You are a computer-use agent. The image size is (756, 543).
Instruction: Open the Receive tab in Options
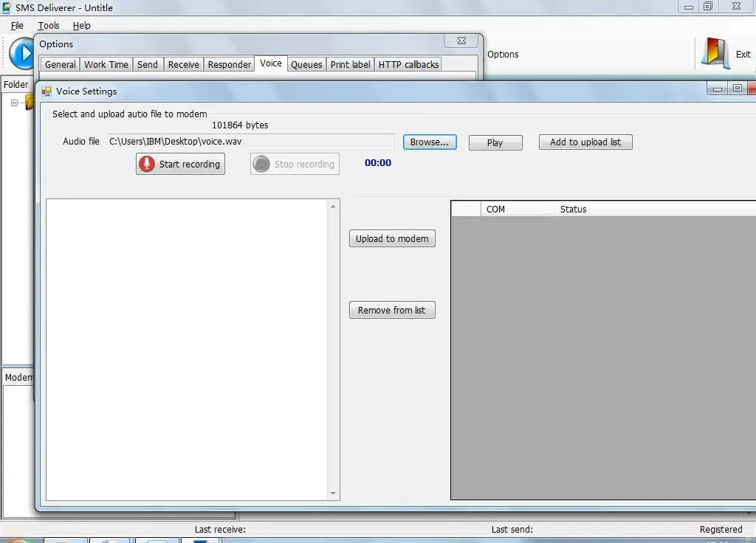pyautogui.click(x=183, y=65)
